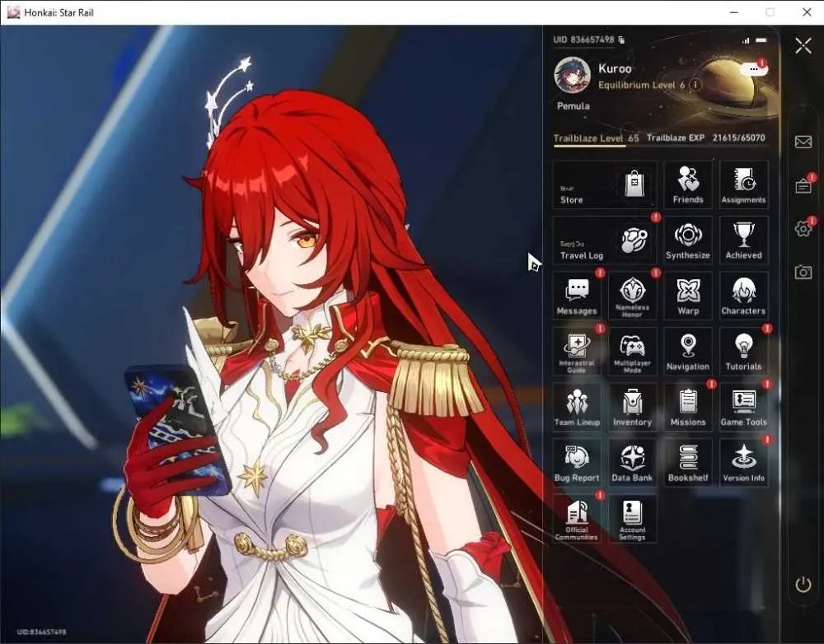The image size is (824, 644).
Task: Open the Missions list
Action: [688, 408]
